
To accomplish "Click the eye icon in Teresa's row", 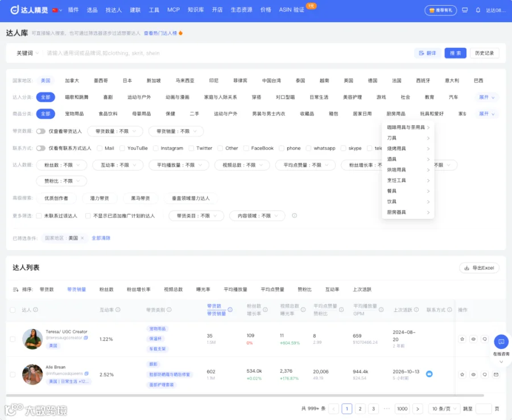I will point(473,339).
